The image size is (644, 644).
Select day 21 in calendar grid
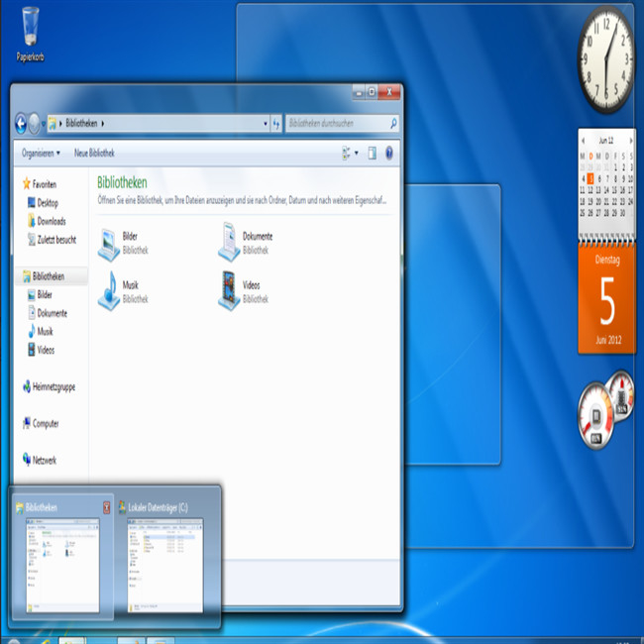coord(606,201)
